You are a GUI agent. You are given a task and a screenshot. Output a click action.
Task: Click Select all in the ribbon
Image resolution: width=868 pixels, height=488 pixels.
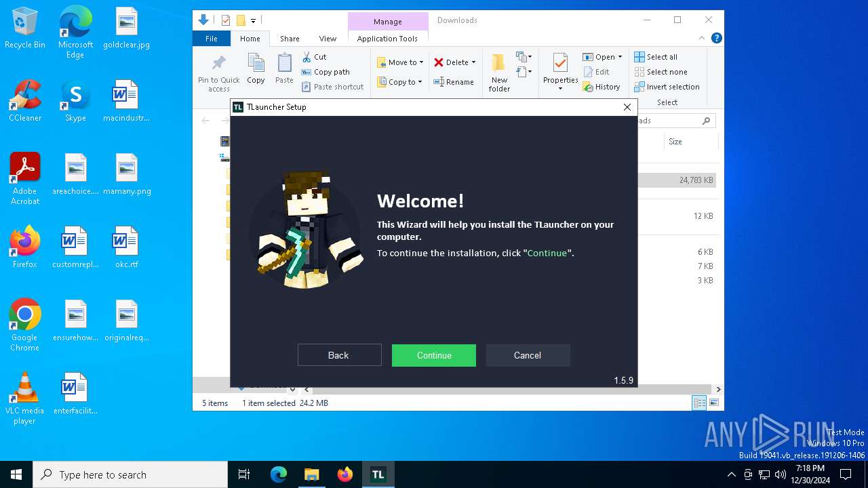(656, 57)
